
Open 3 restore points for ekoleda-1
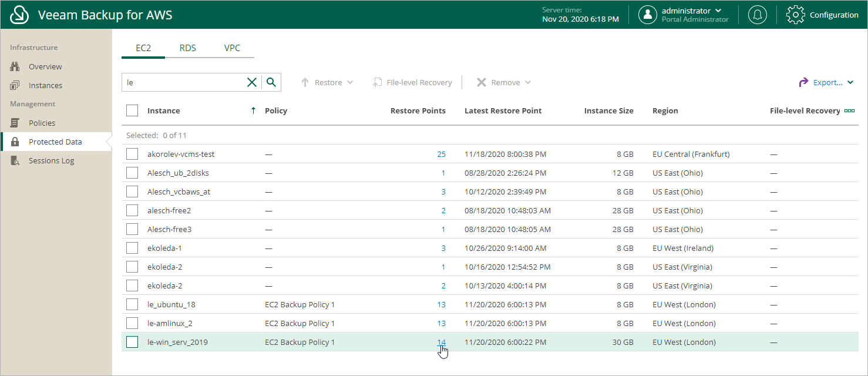[x=443, y=248]
